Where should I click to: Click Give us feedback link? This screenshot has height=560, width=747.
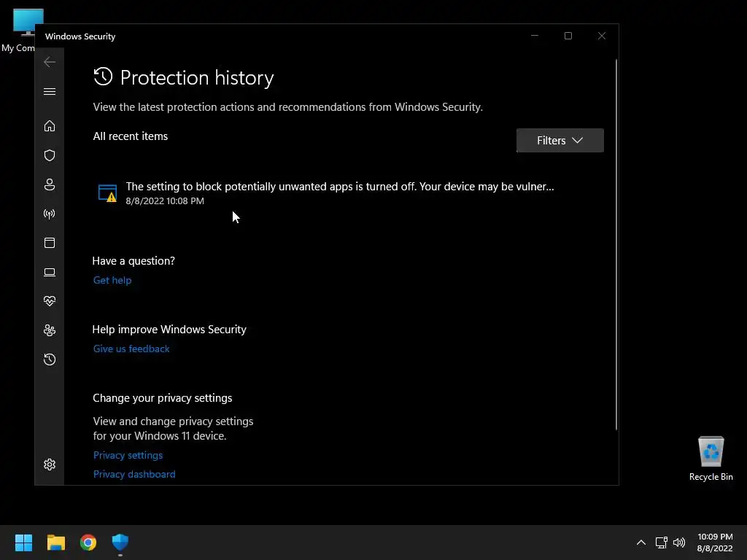(131, 349)
